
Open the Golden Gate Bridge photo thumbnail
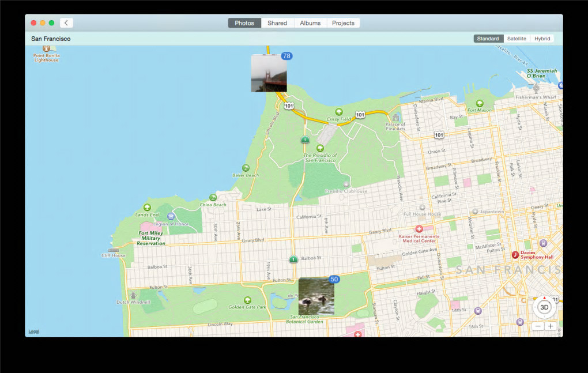(x=269, y=73)
